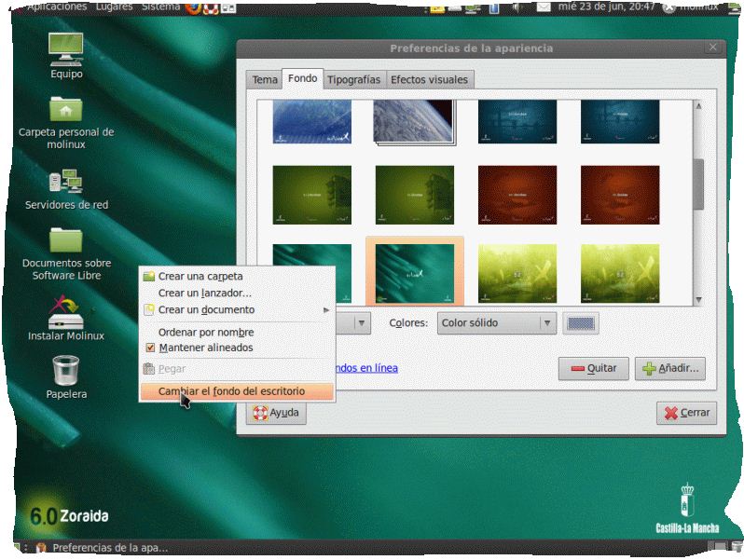This screenshot has height=560, width=744.
Task: Select the first dark blue wallpaper thumbnail
Action: pos(517,121)
